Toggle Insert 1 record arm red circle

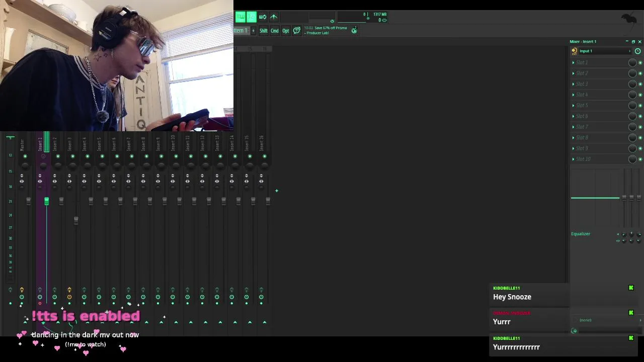40,304
